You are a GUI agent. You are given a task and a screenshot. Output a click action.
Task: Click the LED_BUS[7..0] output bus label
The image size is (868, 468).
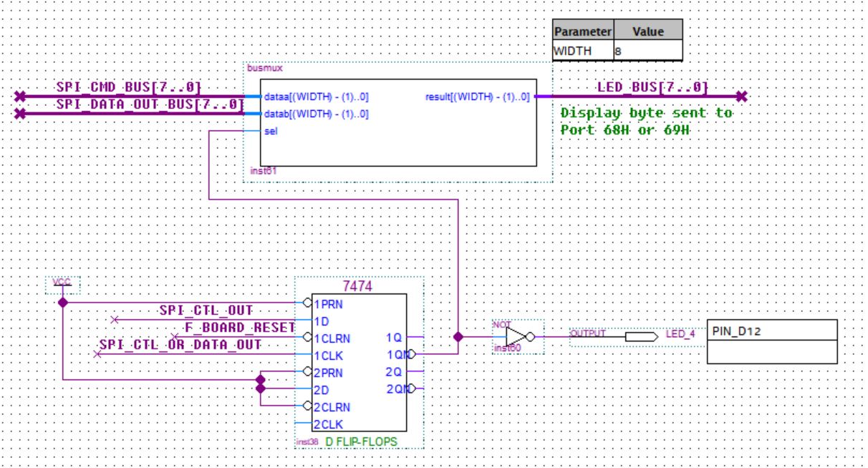[x=652, y=87]
